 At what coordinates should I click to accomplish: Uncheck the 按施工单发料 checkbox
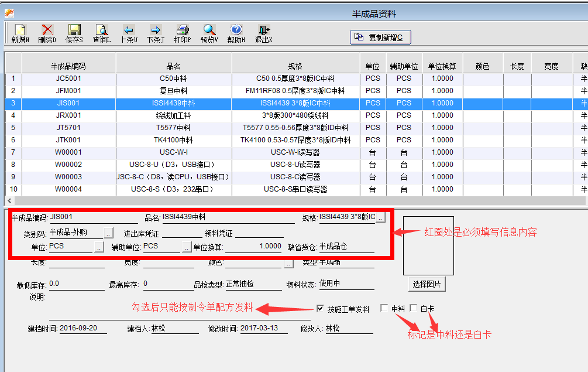pyautogui.click(x=320, y=309)
